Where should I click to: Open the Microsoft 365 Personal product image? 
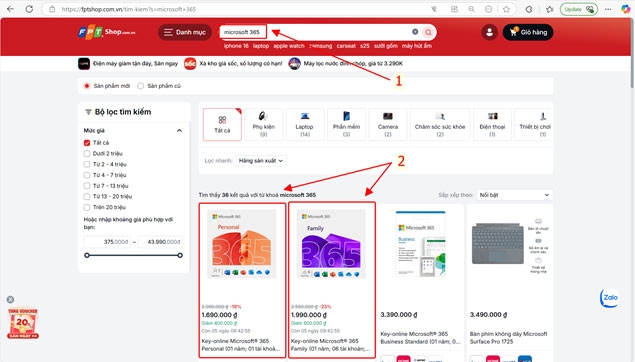(242, 244)
